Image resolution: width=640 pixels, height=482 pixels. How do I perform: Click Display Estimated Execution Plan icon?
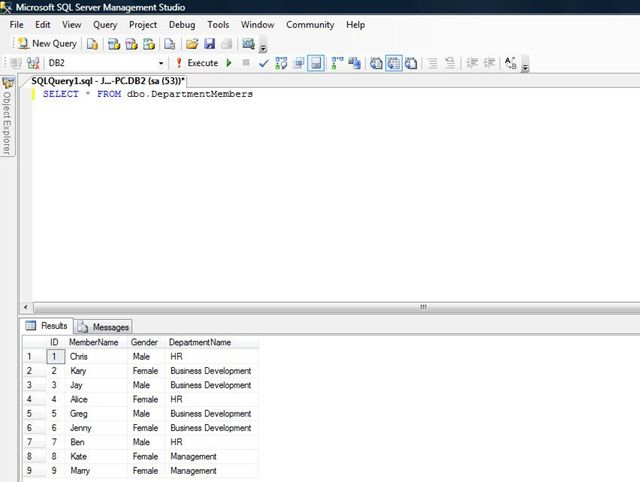[281, 63]
